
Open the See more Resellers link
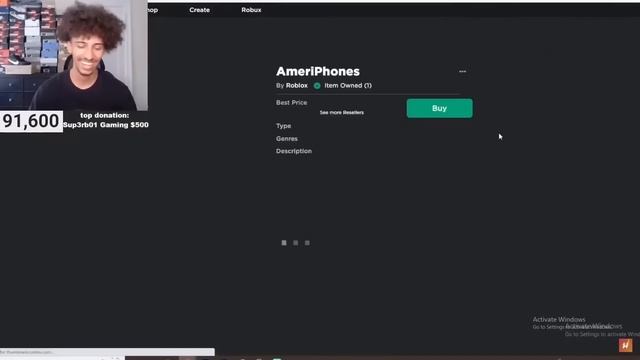click(x=342, y=112)
